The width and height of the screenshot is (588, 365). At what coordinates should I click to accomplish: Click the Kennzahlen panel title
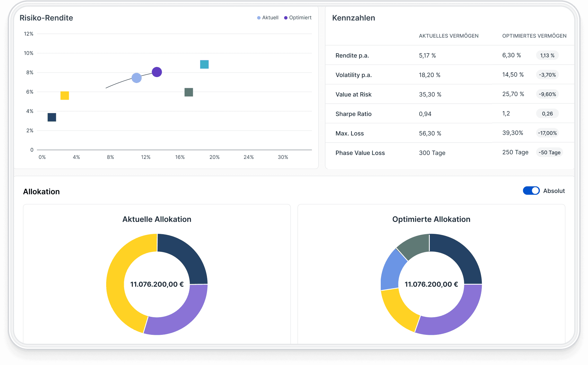coord(354,18)
